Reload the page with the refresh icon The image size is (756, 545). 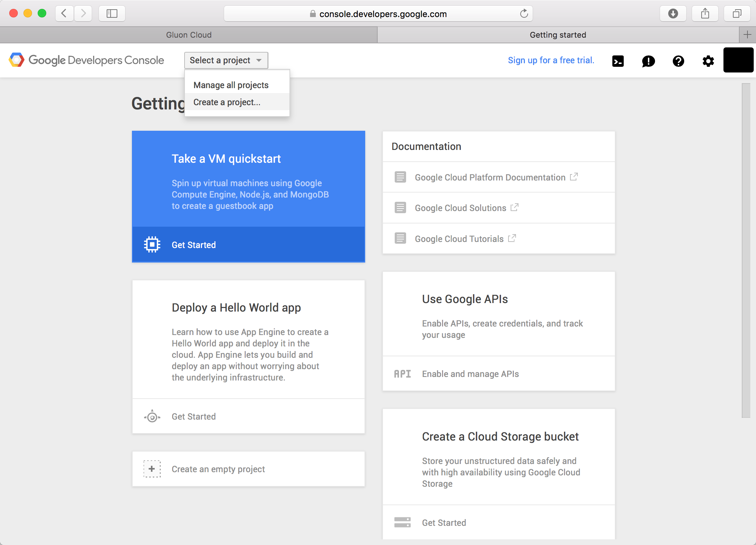[x=524, y=14]
